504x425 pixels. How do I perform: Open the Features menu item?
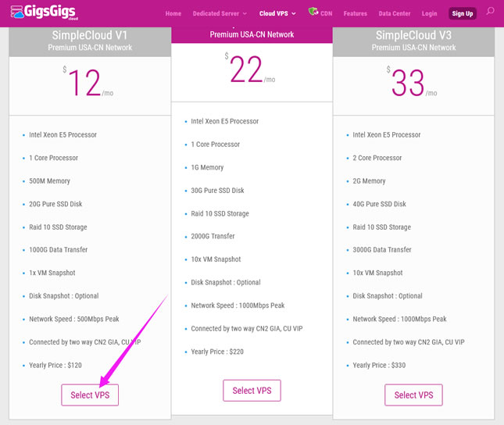click(x=355, y=14)
